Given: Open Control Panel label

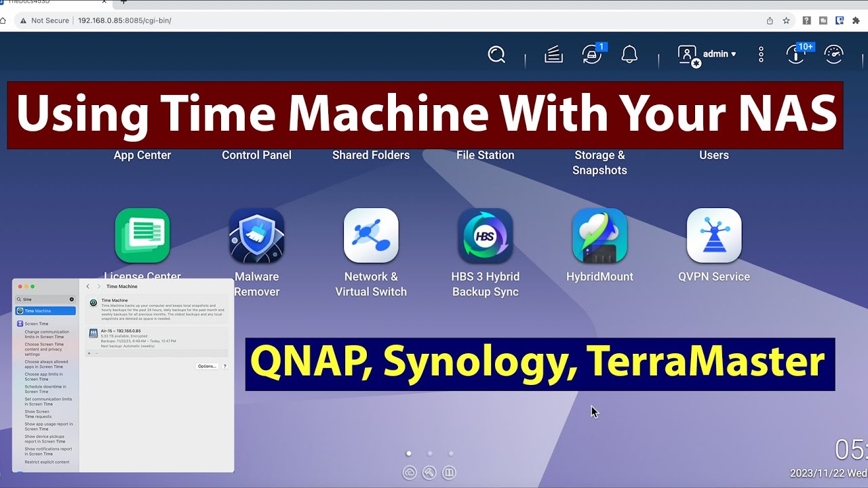Looking at the screenshot, I should [x=256, y=155].
